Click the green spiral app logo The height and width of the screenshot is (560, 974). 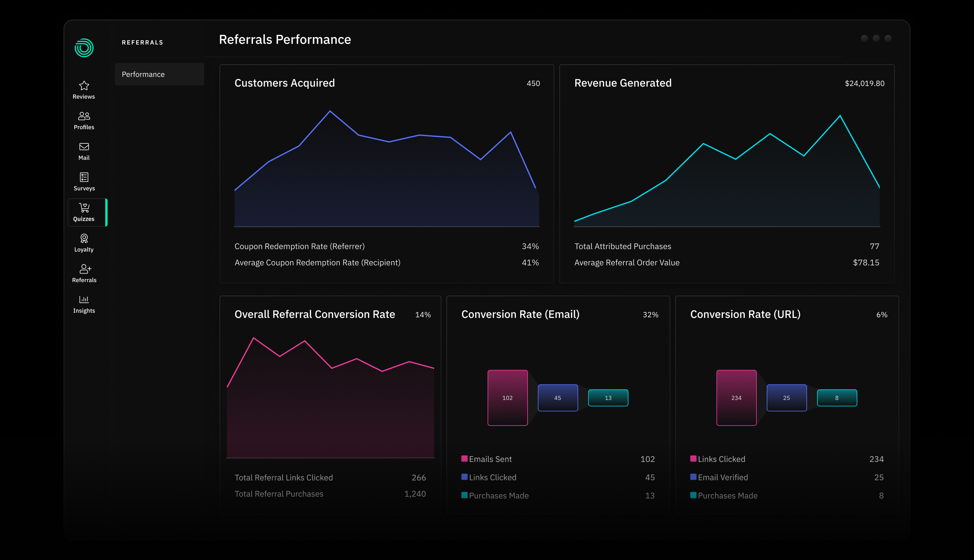coord(84,48)
